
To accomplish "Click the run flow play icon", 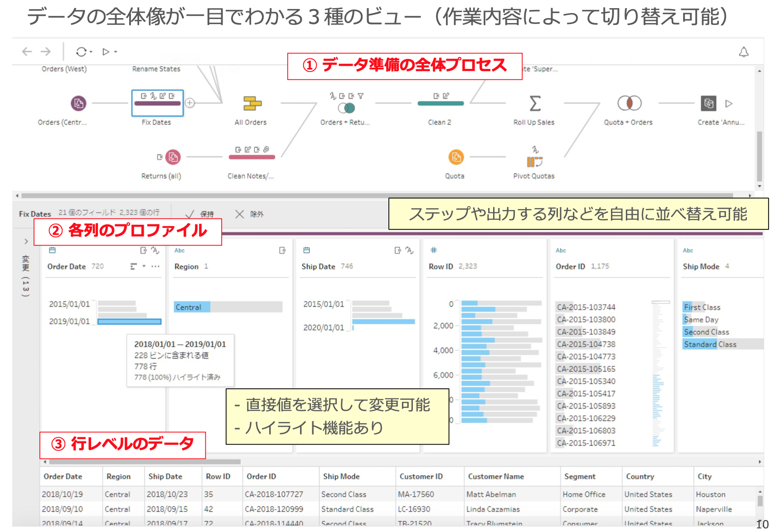I will 106,52.
